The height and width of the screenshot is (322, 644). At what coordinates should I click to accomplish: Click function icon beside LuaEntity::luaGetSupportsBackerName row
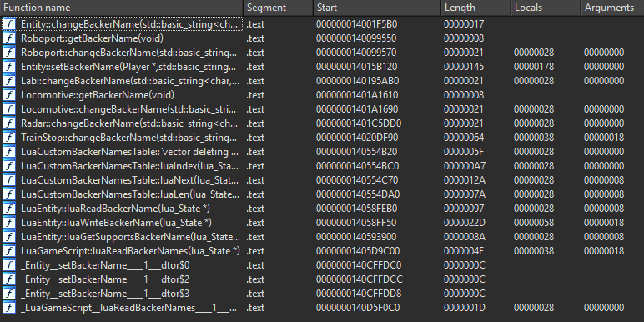[9, 237]
